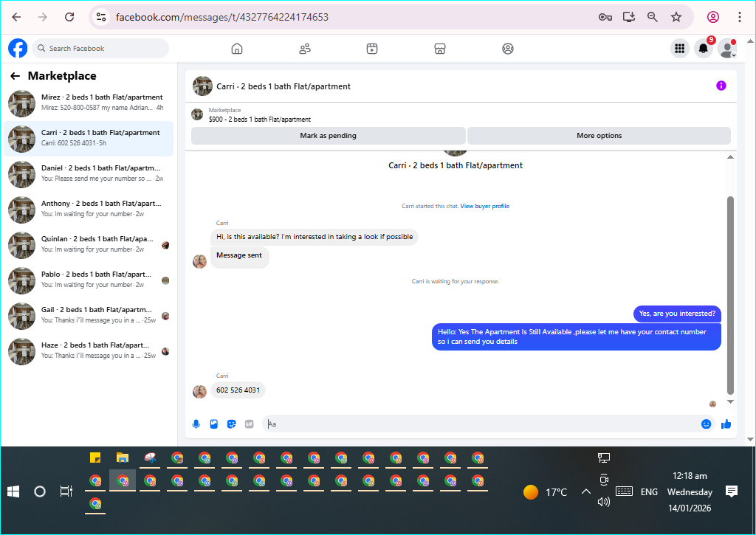This screenshot has width=756, height=535.
Task: Click the site information icon in address bar
Action: 100,17
